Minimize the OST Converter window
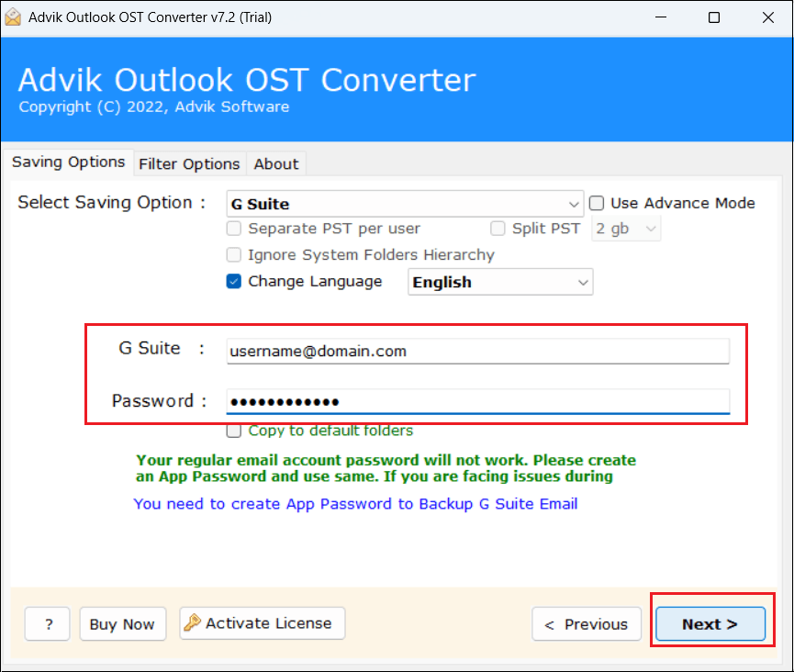This screenshot has height=672, width=794. 662,17
